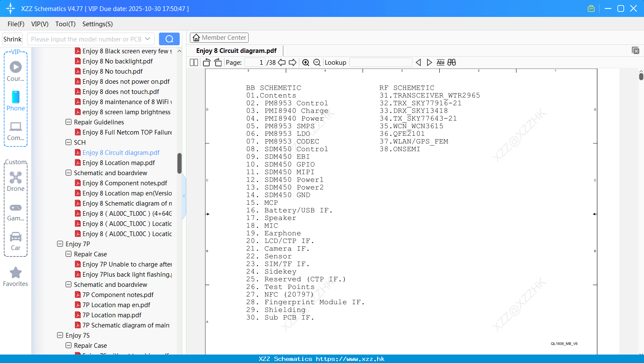Rotate the page clockwise
The height and width of the screenshot is (363, 644).
[218, 63]
